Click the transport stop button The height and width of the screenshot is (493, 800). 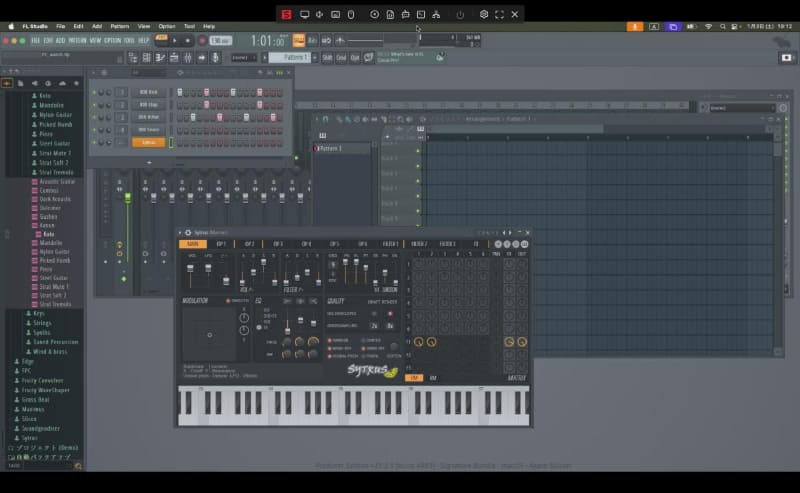tap(188, 40)
